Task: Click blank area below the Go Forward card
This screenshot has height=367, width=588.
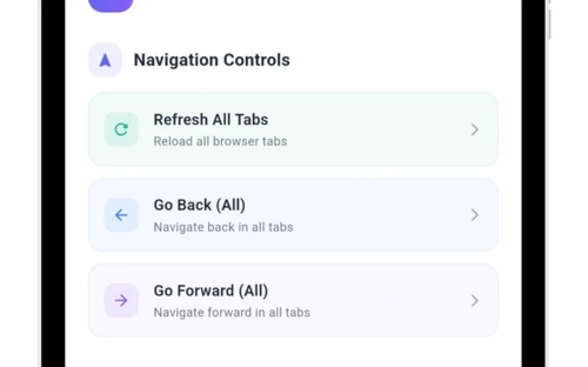Action: point(292,353)
